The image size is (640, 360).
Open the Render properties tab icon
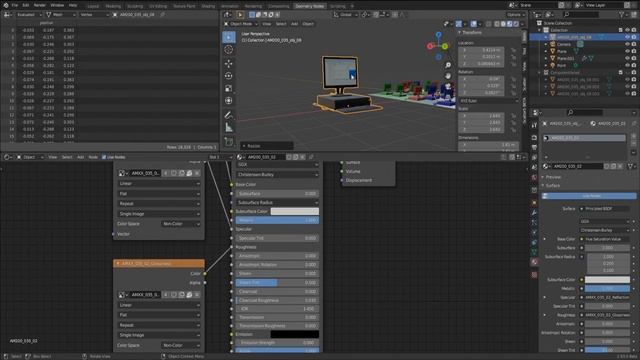pyautogui.click(x=534, y=138)
